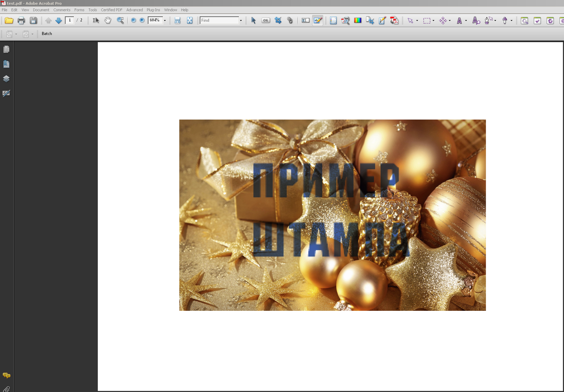
Task: Open the File menu
Action: coord(5,10)
